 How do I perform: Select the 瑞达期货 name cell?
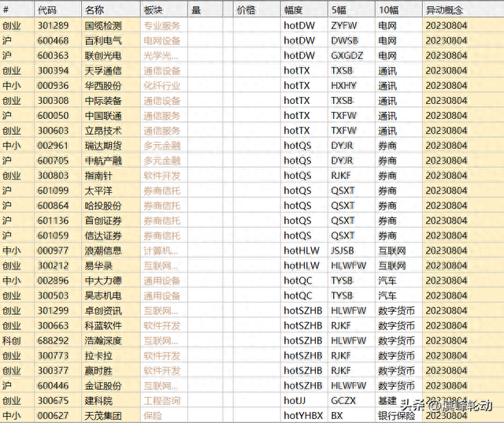click(x=103, y=146)
